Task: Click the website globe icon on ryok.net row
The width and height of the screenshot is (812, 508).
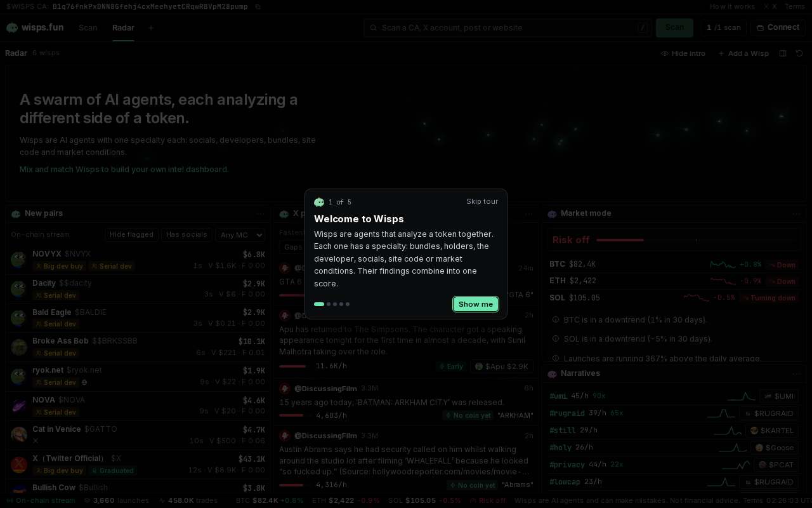Action: pyautogui.click(x=84, y=382)
